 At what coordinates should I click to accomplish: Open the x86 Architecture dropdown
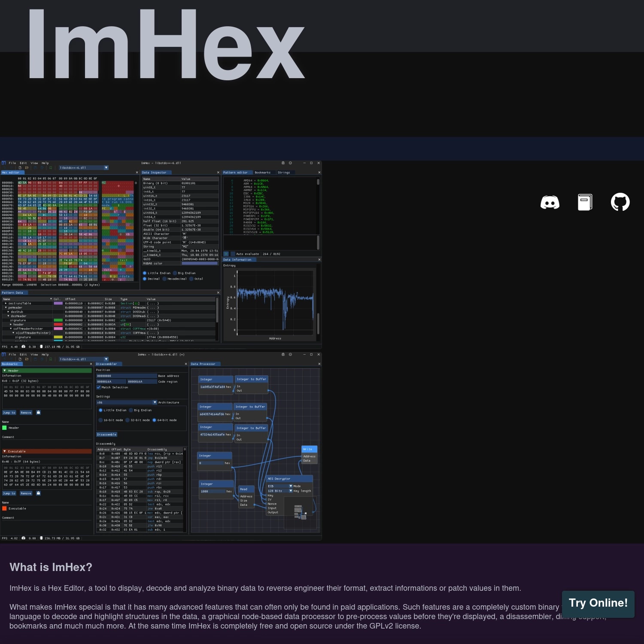coord(127,402)
